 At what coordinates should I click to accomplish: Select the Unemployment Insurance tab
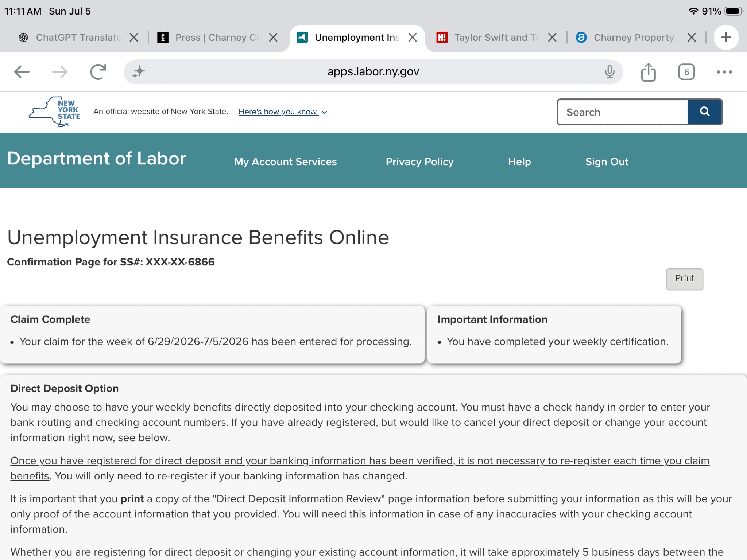click(x=357, y=38)
